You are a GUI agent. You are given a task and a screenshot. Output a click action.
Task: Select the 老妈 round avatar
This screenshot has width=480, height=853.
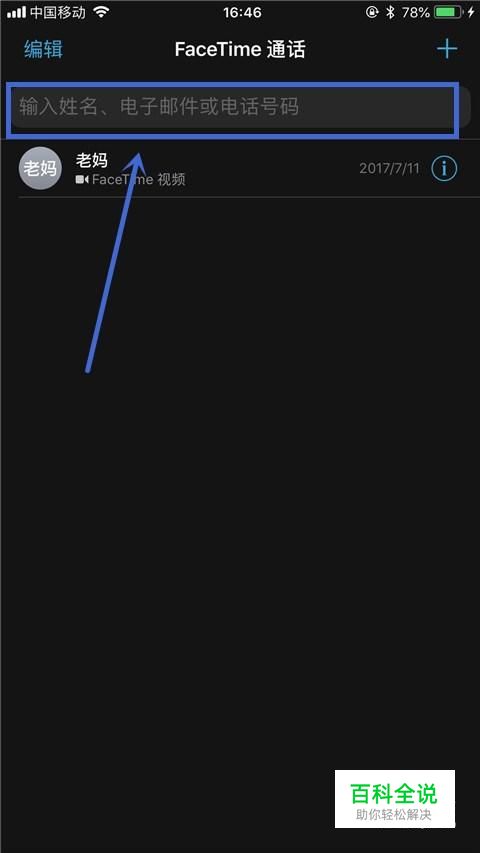(x=40, y=168)
